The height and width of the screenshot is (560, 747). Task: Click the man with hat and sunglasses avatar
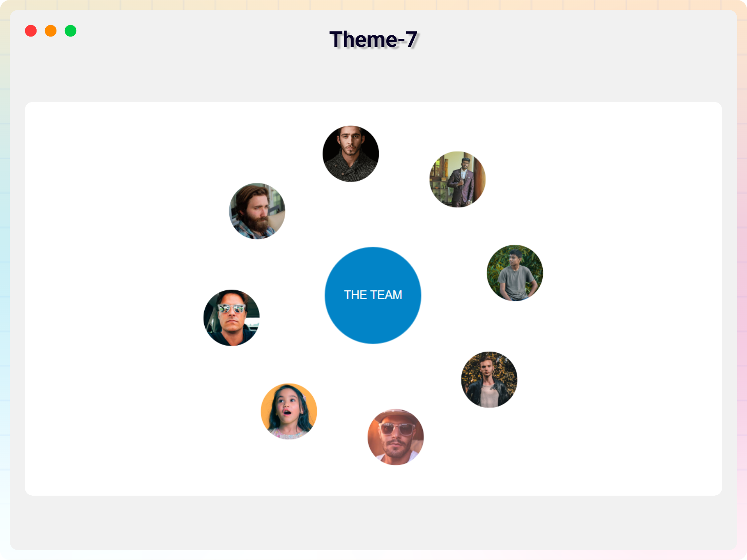[396, 437]
